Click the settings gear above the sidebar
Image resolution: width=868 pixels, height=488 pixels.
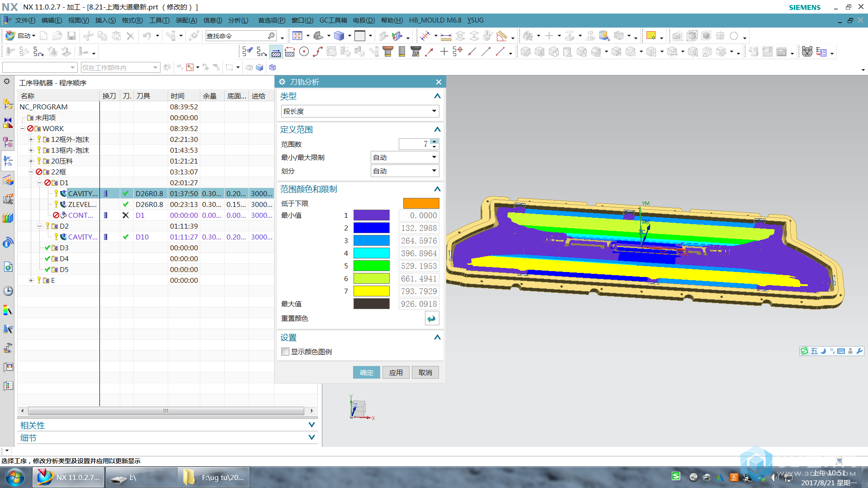(x=7, y=81)
